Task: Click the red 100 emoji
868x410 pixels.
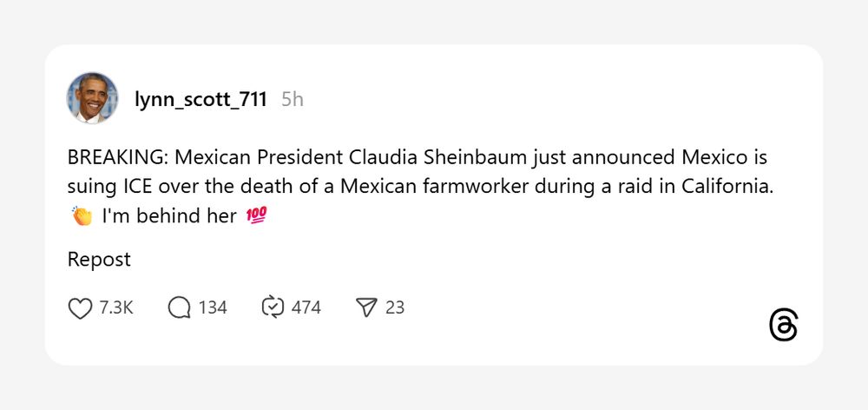Action: pyautogui.click(x=257, y=216)
